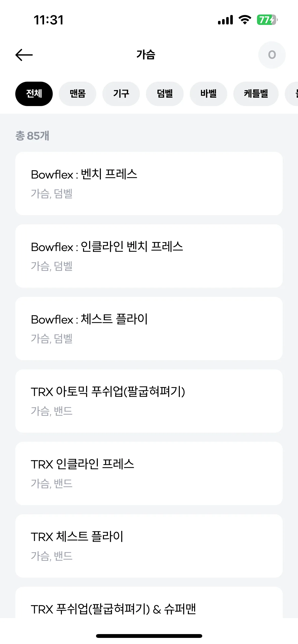
Task: Select the 전체 filter chip
Action: click(34, 94)
